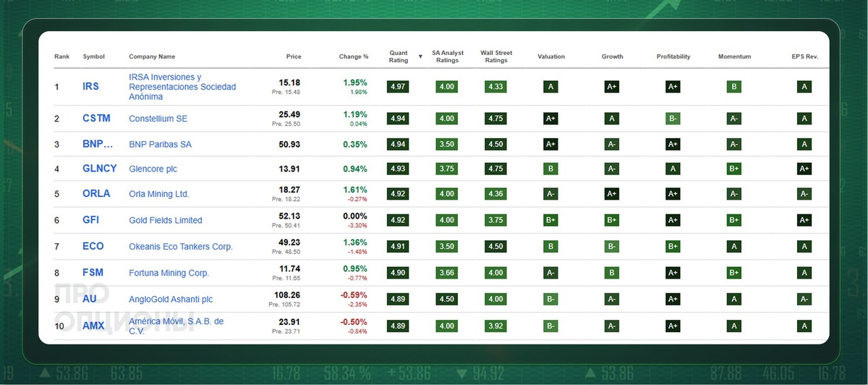Click the 3.66 SA Analyst rating for FSM
868x385 pixels.
447,273
